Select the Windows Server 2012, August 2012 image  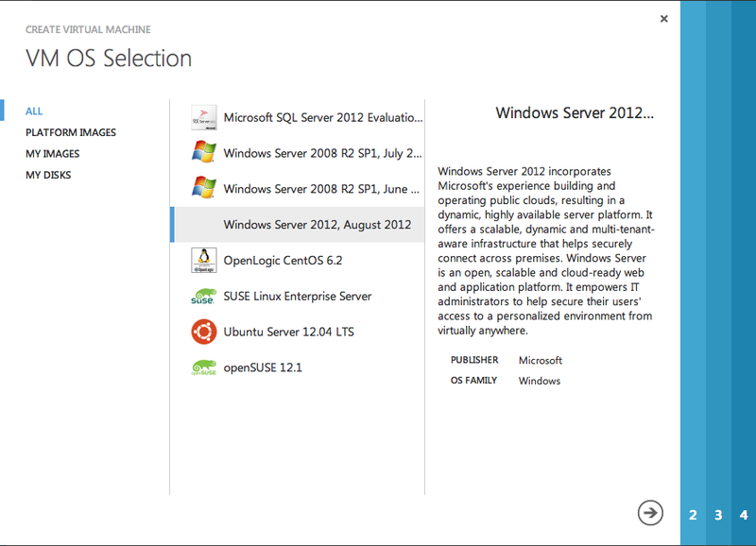(x=317, y=225)
